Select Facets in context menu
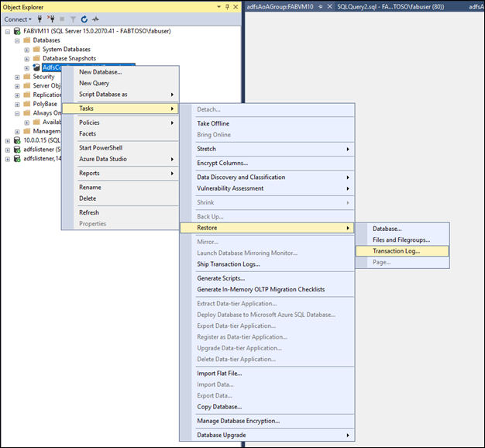Screen dimensions: 485x448 pos(120,133)
